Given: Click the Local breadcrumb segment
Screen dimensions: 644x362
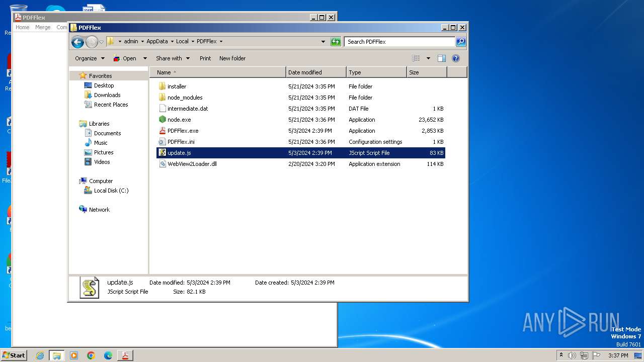Looking at the screenshot, I should 182,42.
